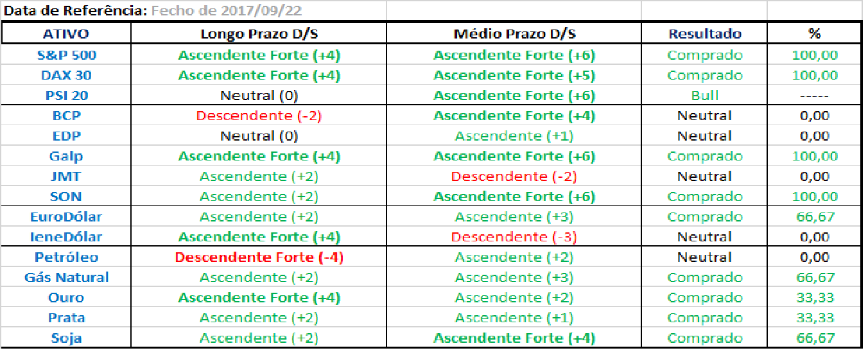Viewport: 868px width, 355px height.
Task: Click the % column header
Action: tap(814, 34)
